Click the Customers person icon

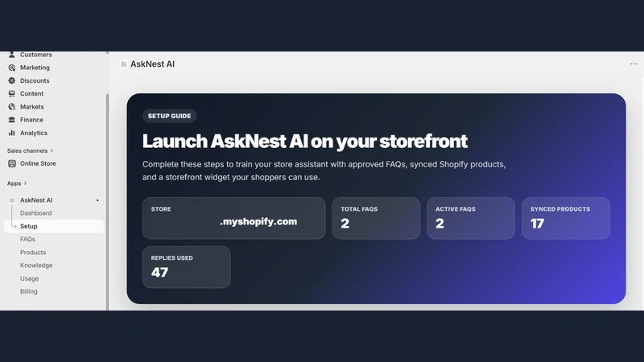coord(11,55)
